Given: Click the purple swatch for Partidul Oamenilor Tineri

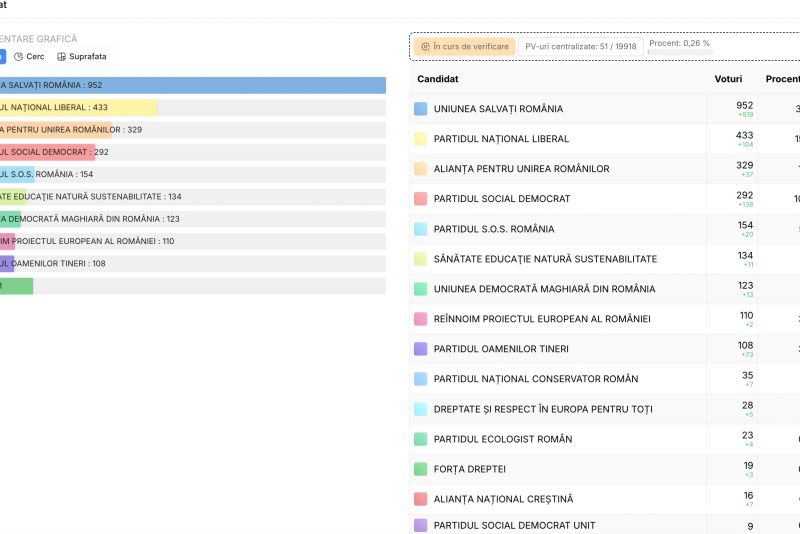Looking at the screenshot, I should [x=421, y=349].
